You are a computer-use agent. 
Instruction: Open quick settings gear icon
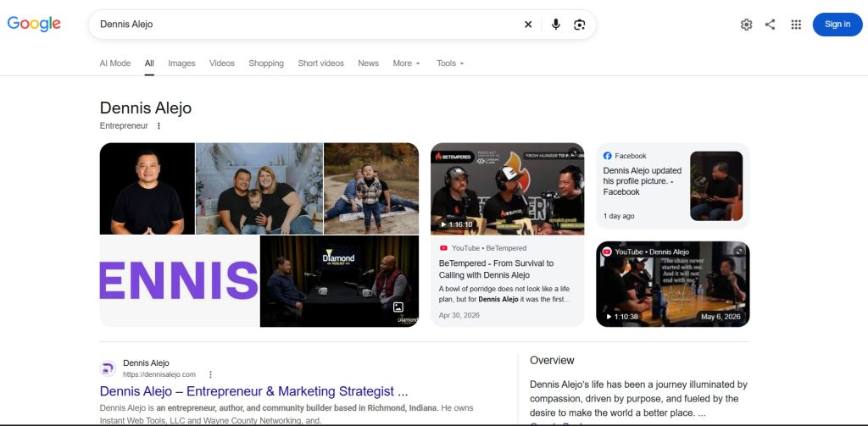coord(746,25)
